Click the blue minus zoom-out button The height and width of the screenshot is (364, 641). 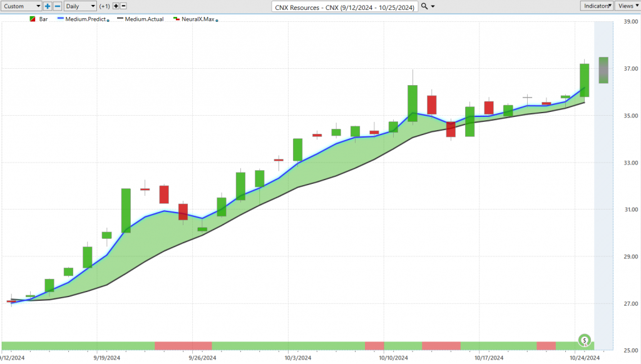pyautogui.click(x=58, y=6)
